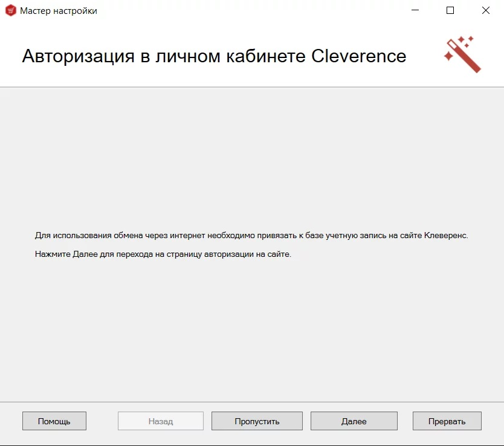The height and width of the screenshot is (446, 504).
Task: Click the Помощь button
Action: (x=54, y=421)
